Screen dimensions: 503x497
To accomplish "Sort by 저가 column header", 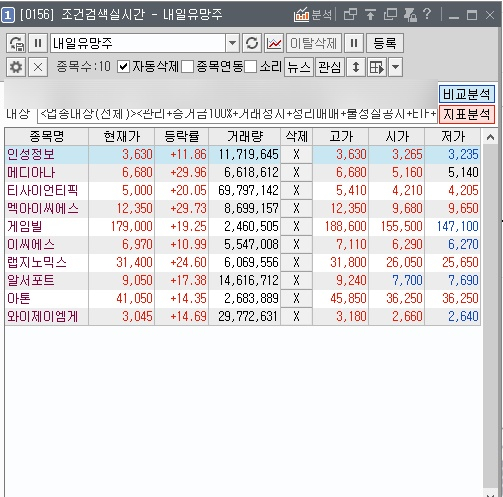I will pyautogui.click(x=453, y=136).
